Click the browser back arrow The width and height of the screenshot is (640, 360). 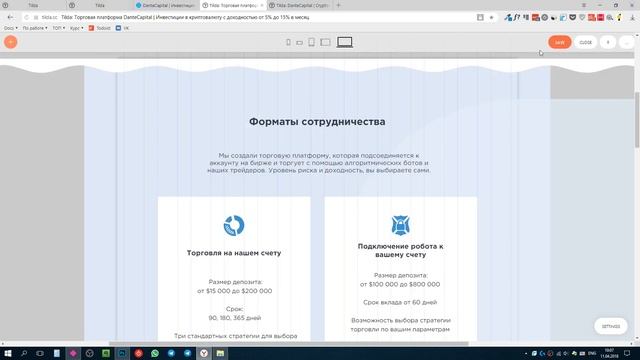(x=10, y=17)
